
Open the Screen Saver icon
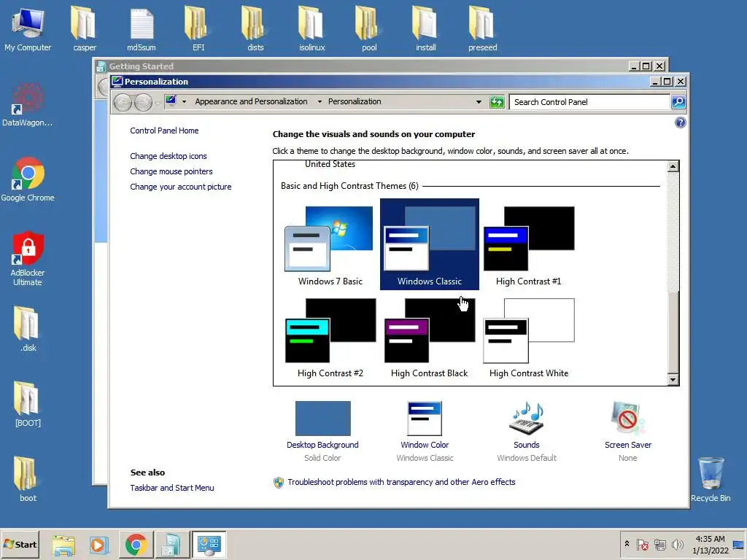pyautogui.click(x=628, y=418)
